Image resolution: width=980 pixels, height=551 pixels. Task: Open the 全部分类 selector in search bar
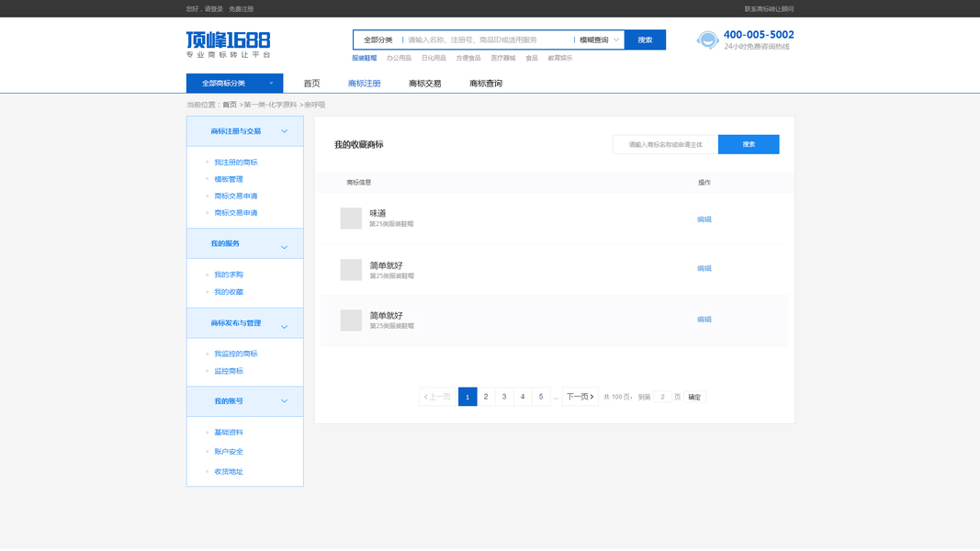tap(378, 40)
